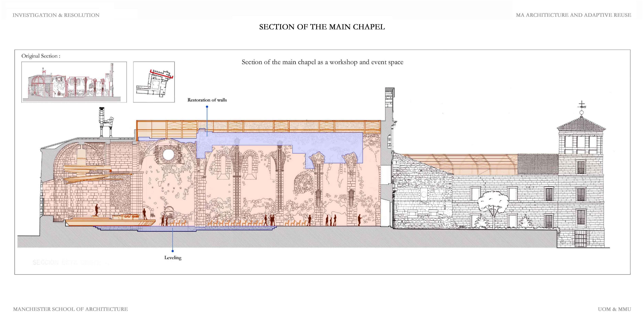Click the 'Leveling' annotation label

pos(173,257)
